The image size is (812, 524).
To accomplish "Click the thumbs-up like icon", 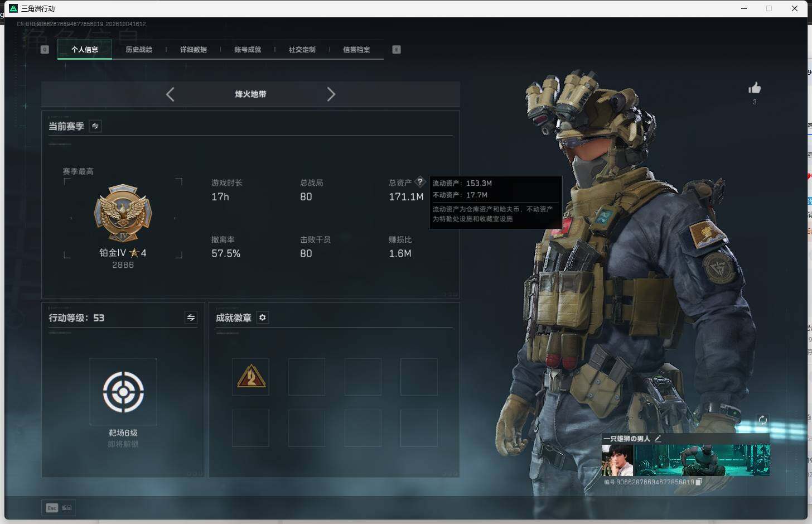I will tap(755, 88).
